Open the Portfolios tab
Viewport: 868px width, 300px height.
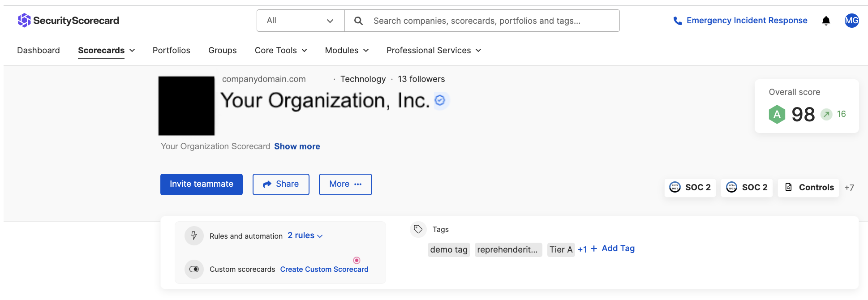pyautogui.click(x=172, y=51)
